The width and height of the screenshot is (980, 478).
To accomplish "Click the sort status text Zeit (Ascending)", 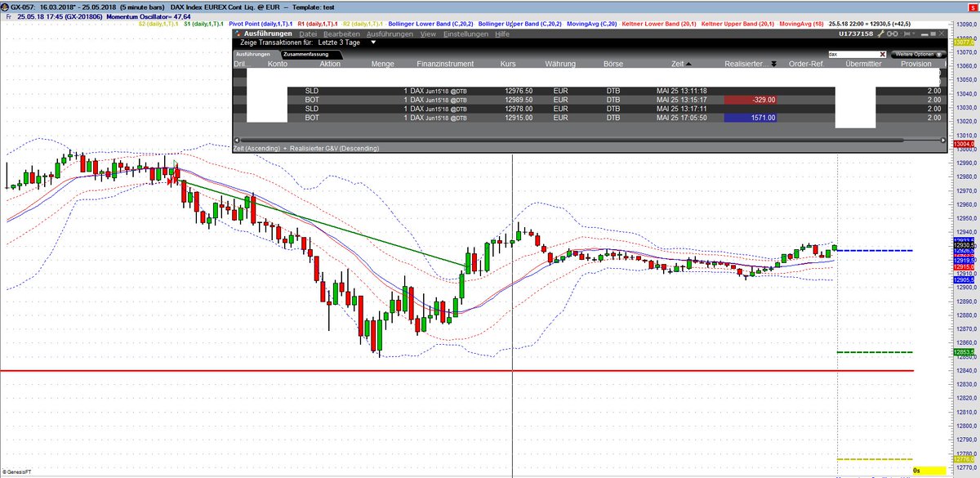I will [257, 149].
